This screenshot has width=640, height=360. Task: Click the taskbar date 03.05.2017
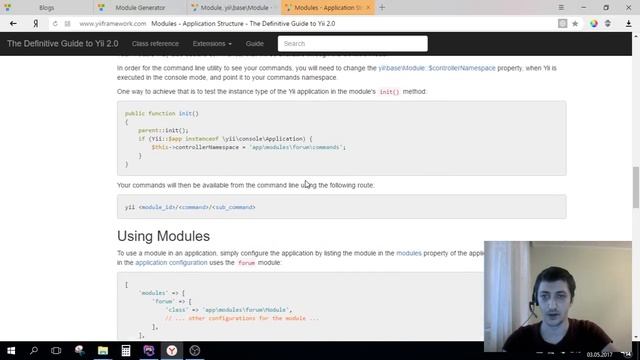click(600, 354)
